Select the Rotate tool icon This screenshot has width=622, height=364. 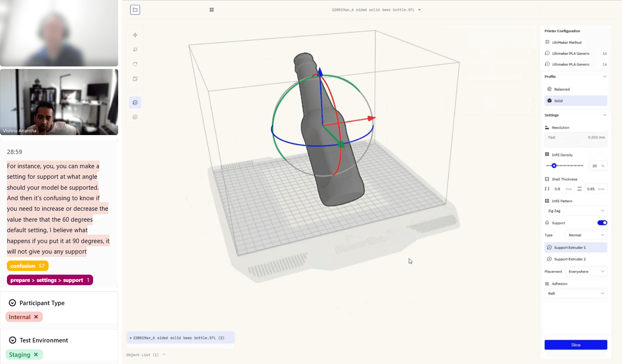click(x=135, y=64)
